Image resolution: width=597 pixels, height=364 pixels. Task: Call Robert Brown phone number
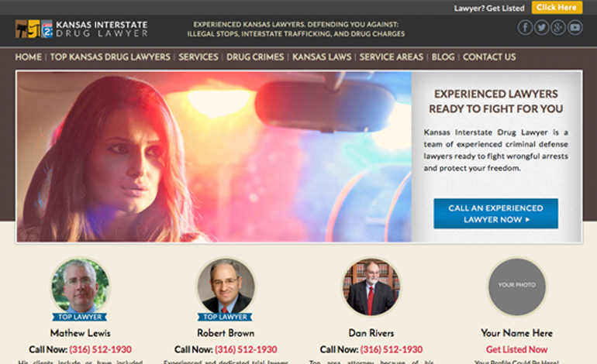pyautogui.click(x=246, y=349)
